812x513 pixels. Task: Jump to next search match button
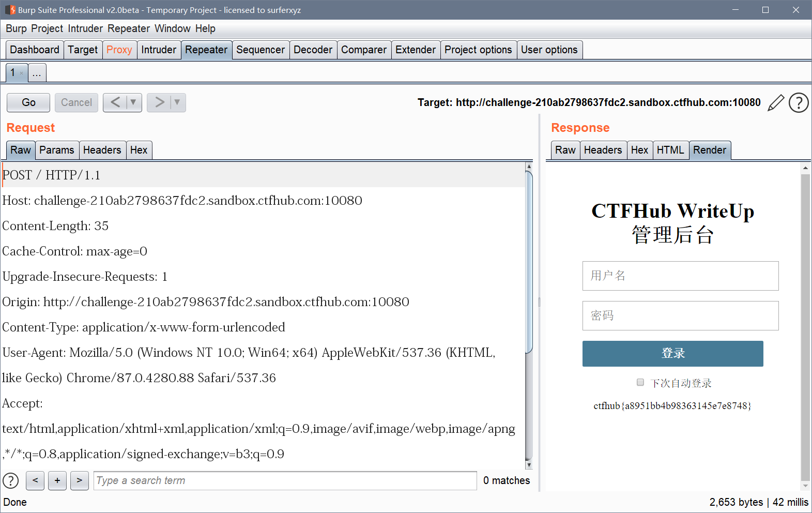tap(79, 480)
